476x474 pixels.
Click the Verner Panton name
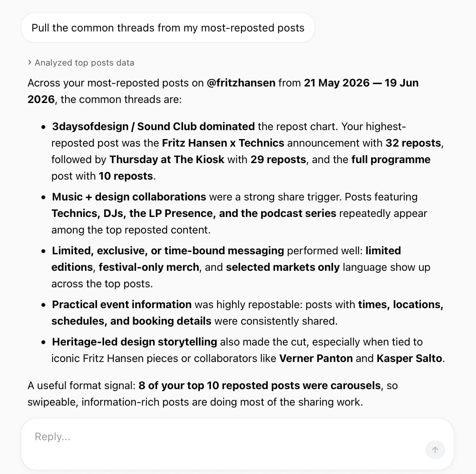[316, 358]
